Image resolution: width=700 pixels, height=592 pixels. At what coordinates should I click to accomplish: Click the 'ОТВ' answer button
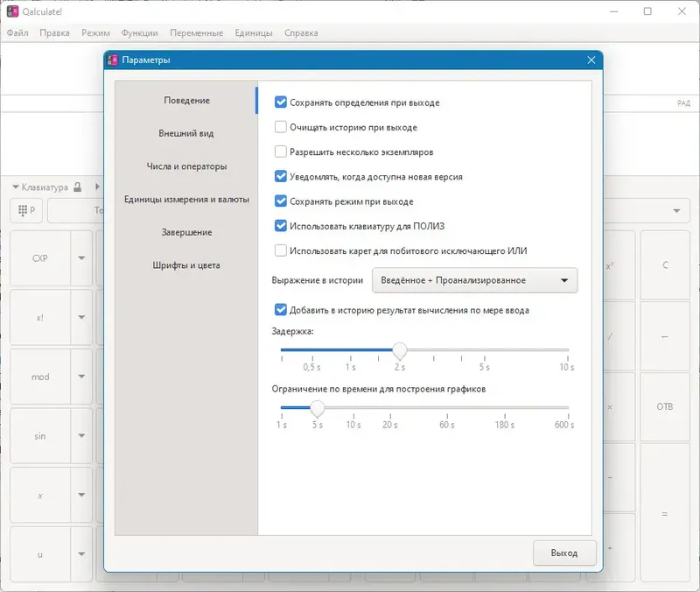[665, 406]
